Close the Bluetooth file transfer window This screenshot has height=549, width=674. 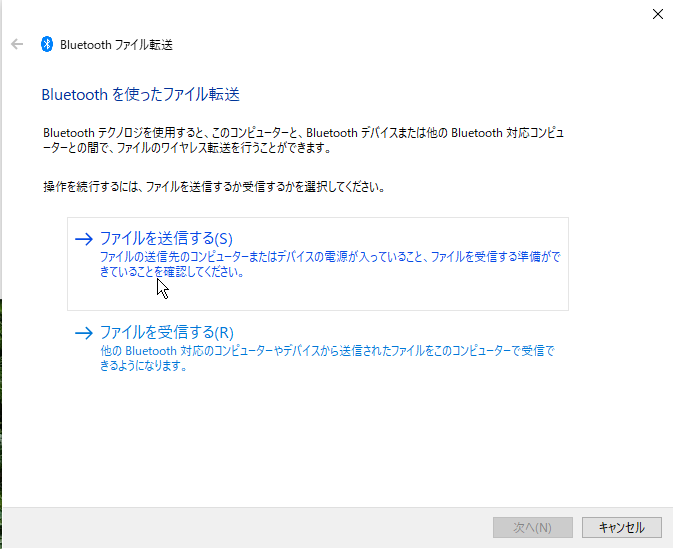click(657, 14)
